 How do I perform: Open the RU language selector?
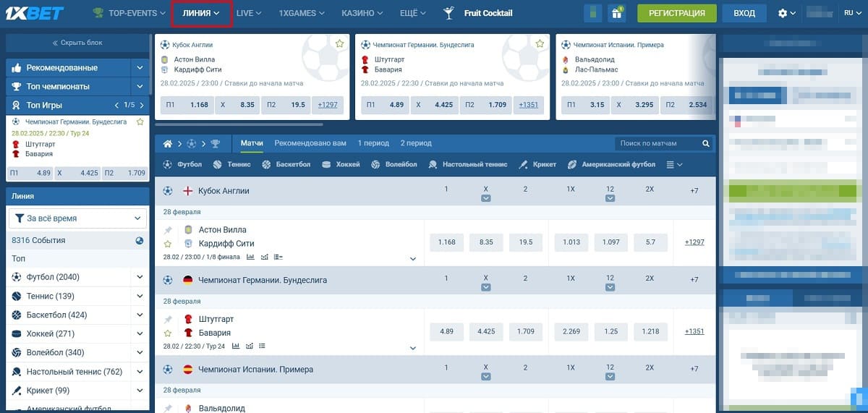(852, 13)
